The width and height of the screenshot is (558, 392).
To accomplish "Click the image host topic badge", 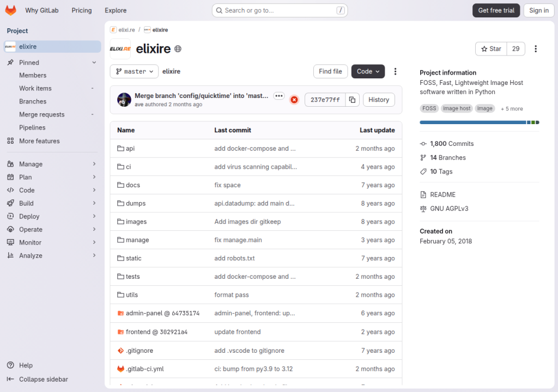I will (x=457, y=108).
